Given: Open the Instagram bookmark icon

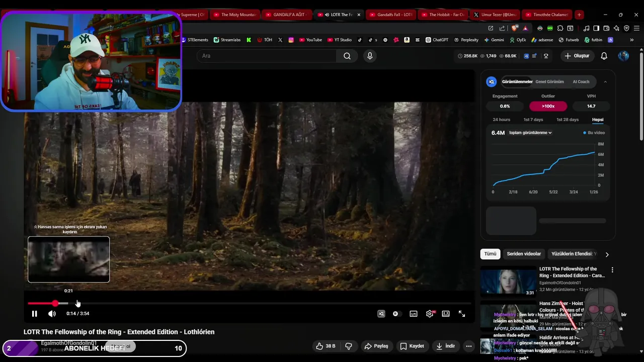Looking at the screenshot, I should [291, 40].
